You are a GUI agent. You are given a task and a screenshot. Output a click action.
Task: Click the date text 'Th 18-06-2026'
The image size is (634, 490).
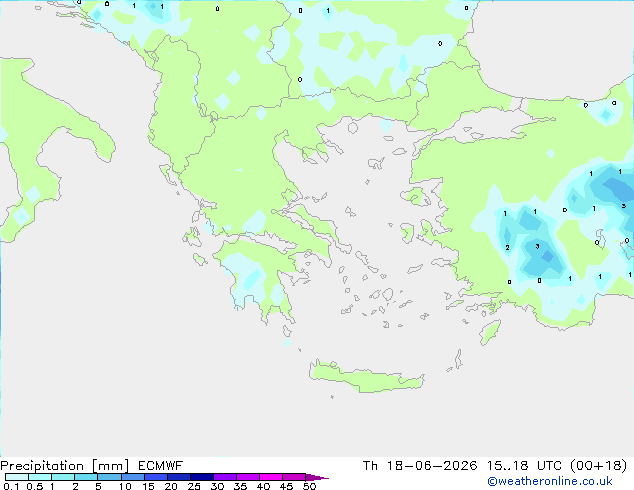point(420,466)
